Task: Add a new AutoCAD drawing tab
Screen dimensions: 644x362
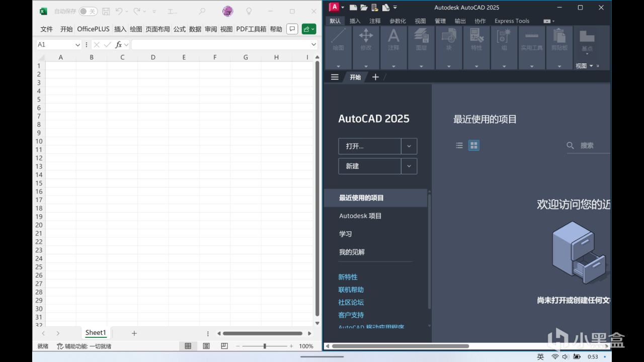Action: (x=375, y=77)
